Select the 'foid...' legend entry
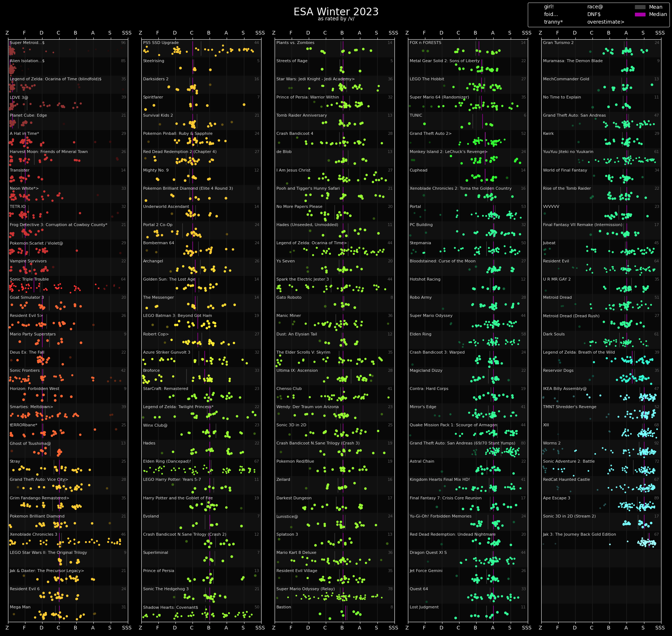 [551, 15]
